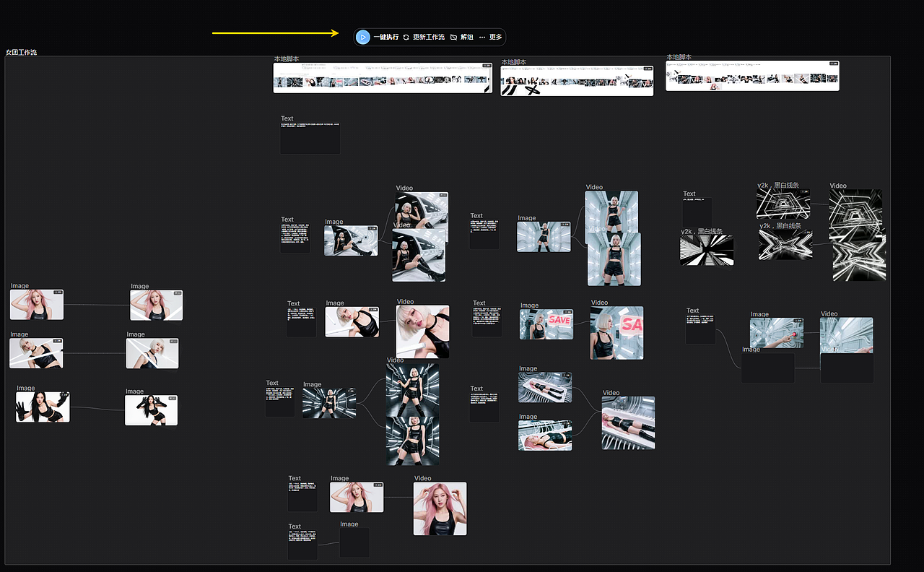Select the Image node of girl standing in white corridor
924x572 pixels.
coord(544,236)
